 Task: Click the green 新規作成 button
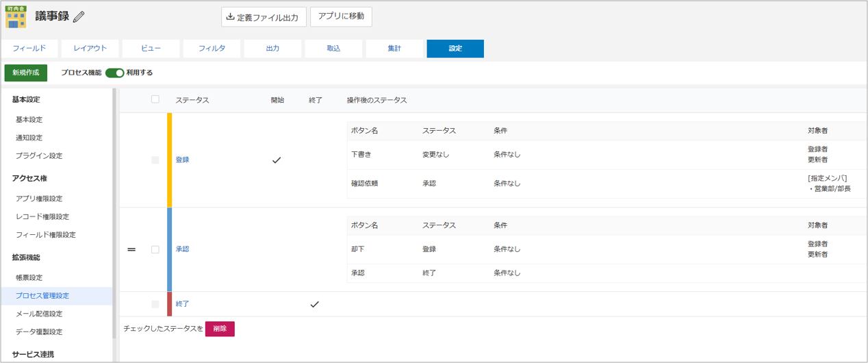26,73
